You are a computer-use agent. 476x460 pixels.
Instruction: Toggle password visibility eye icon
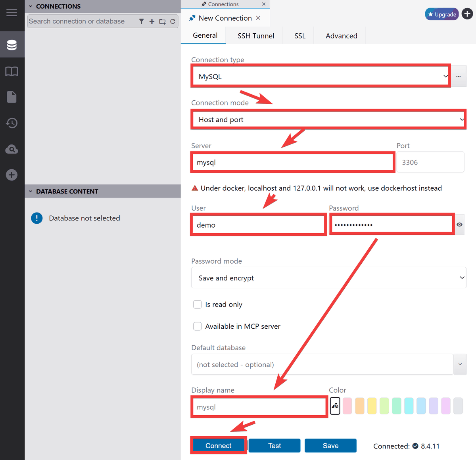[459, 224]
